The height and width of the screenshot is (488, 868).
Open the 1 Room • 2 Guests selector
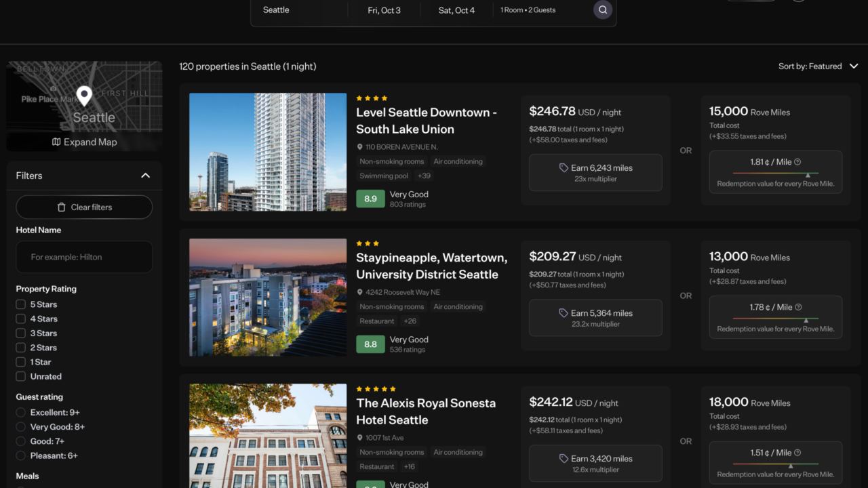click(x=528, y=10)
